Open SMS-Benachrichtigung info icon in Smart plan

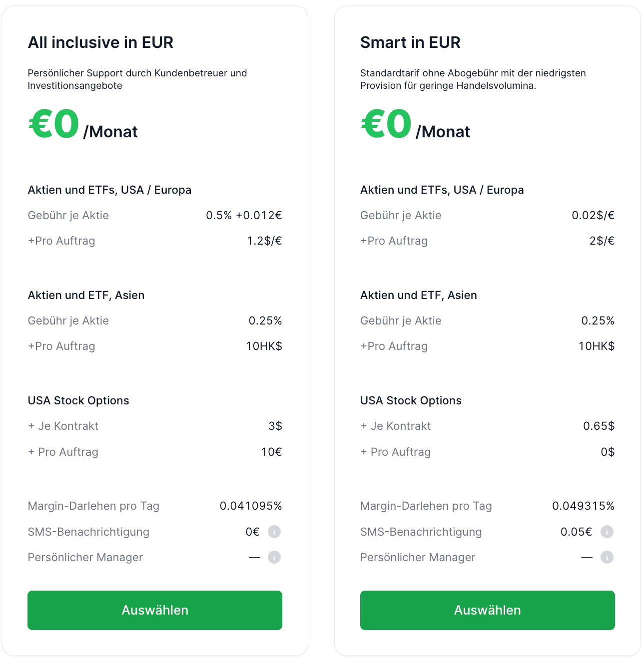pyautogui.click(x=607, y=532)
